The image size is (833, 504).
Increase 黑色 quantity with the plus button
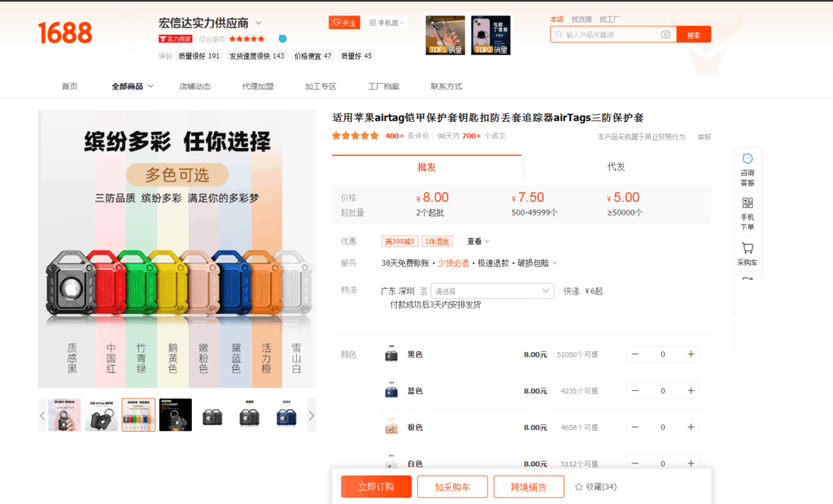(x=691, y=354)
